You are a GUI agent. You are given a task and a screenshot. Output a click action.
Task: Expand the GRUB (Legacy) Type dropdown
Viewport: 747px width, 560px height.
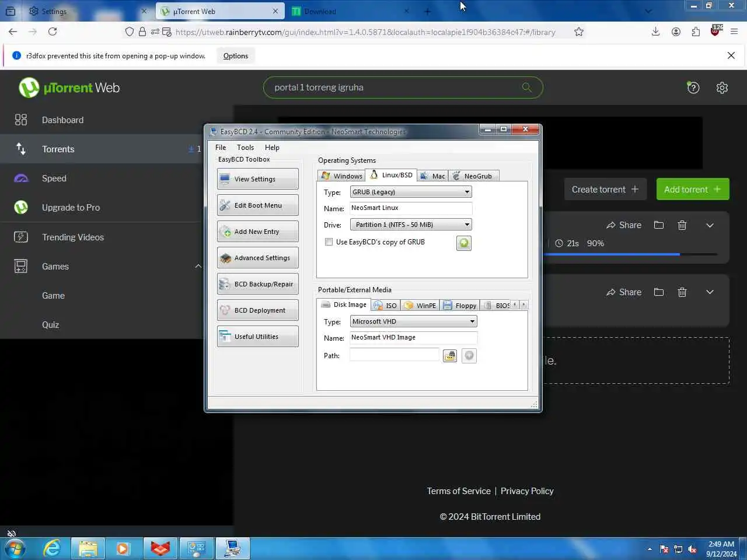[x=411, y=192]
